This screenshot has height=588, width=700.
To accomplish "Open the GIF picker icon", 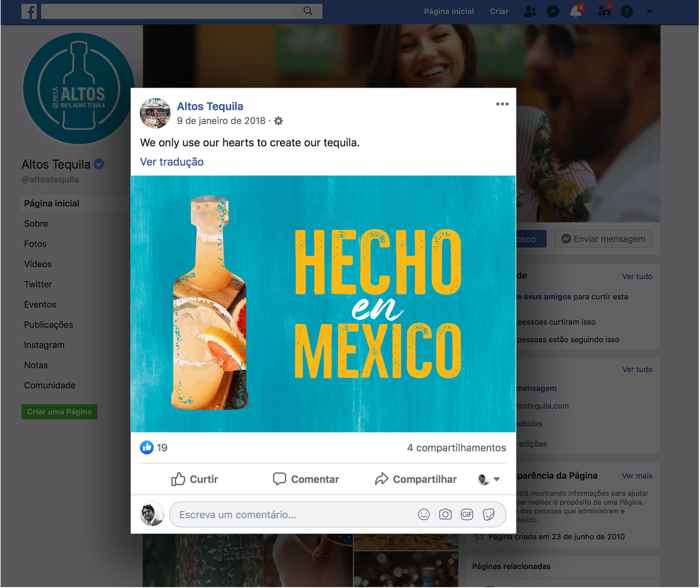I will pyautogui.click(x=467, y=514).
